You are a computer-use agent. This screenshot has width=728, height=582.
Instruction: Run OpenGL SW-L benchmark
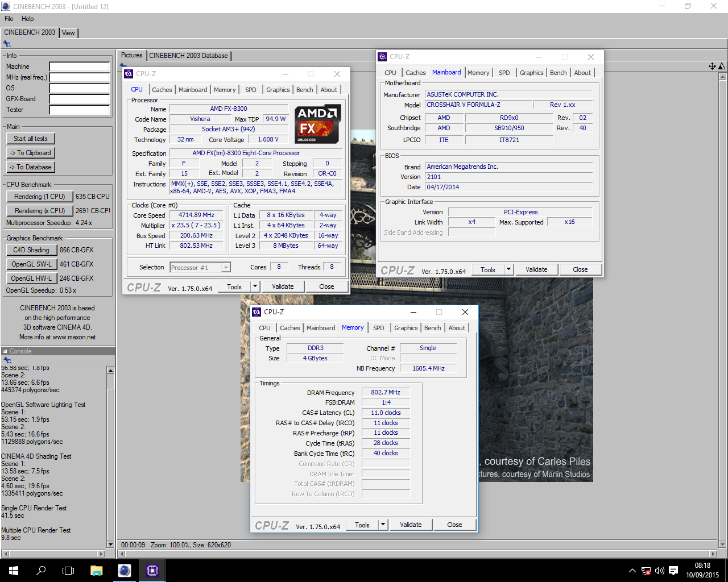tap(31, 264)
